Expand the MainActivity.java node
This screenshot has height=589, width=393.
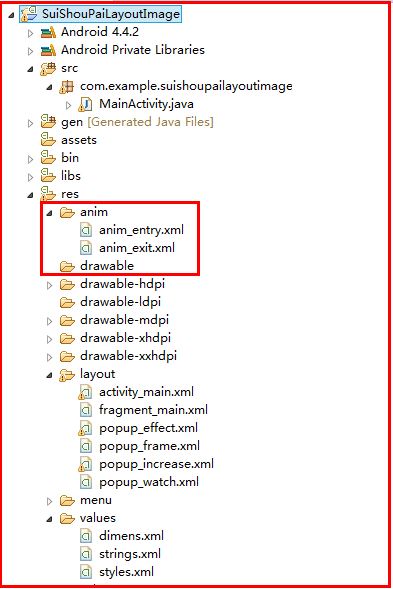point(68,106)
